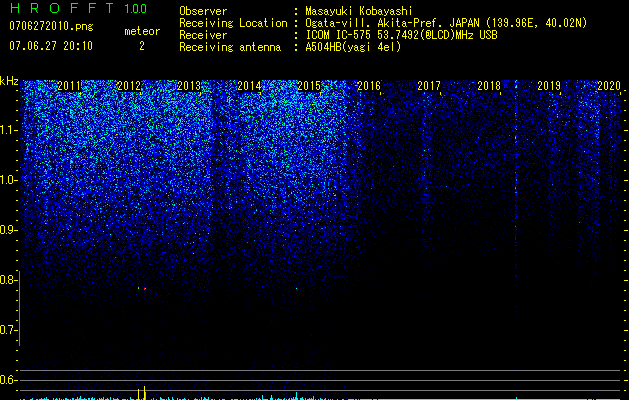Click the 2018 time marker
The height and width of the screenshot is (400, 629).
[x=489, y=86]
